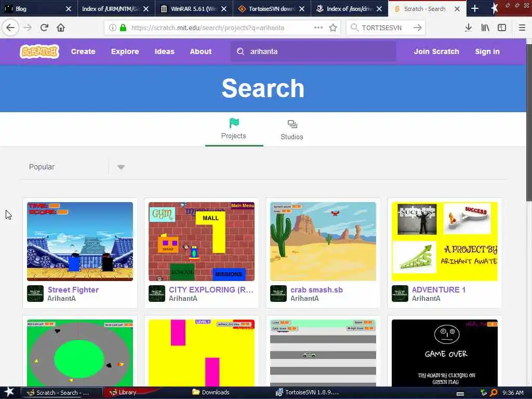The height and width of the screenshot is (399, 532).
Task: Click ArihantA author name under ADVENTURE 1
Action: pyautogui.click(x=426, y=299)
